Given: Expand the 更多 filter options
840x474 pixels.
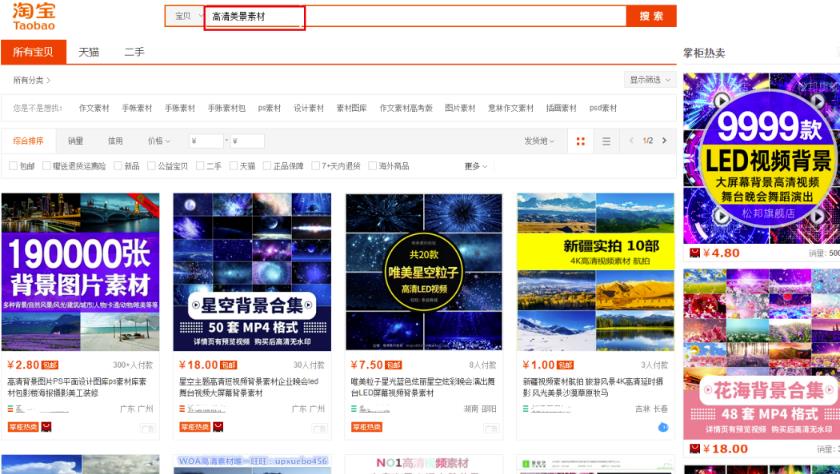Looking at the screenshot, I should point(477,166).
